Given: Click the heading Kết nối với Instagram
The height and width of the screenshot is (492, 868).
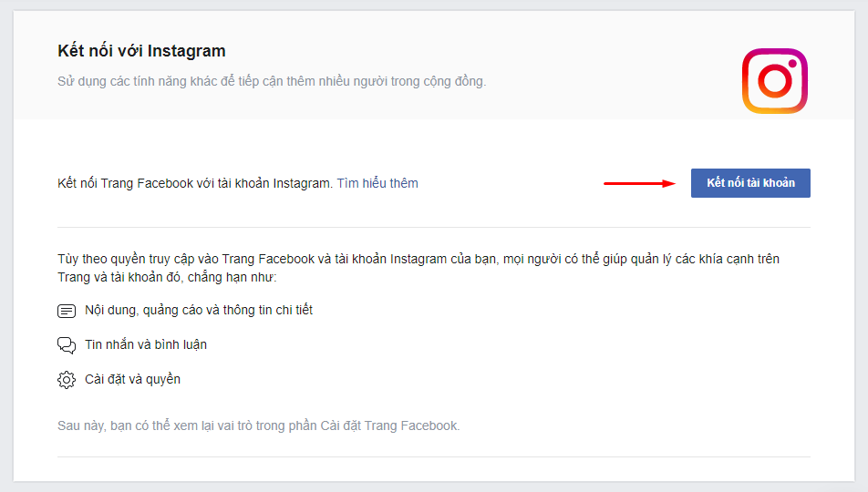Looking at the screenshot, I should [141, 51].
